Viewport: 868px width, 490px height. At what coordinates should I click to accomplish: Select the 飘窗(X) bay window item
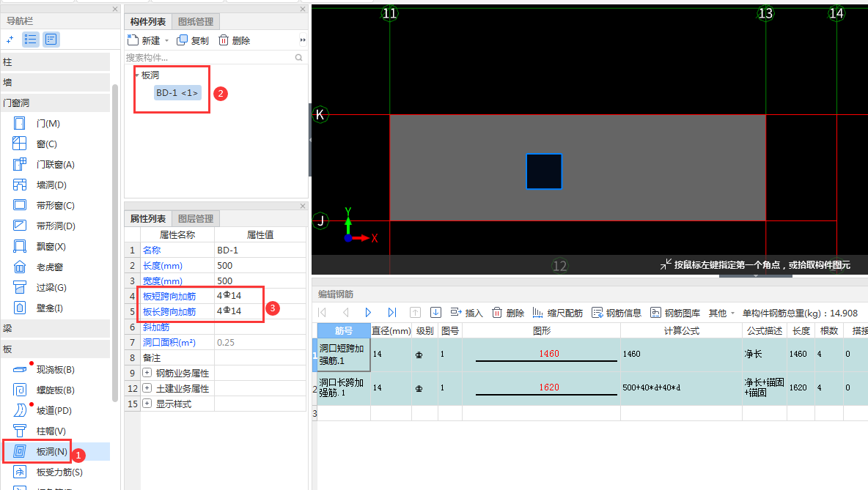click(51, 246)
